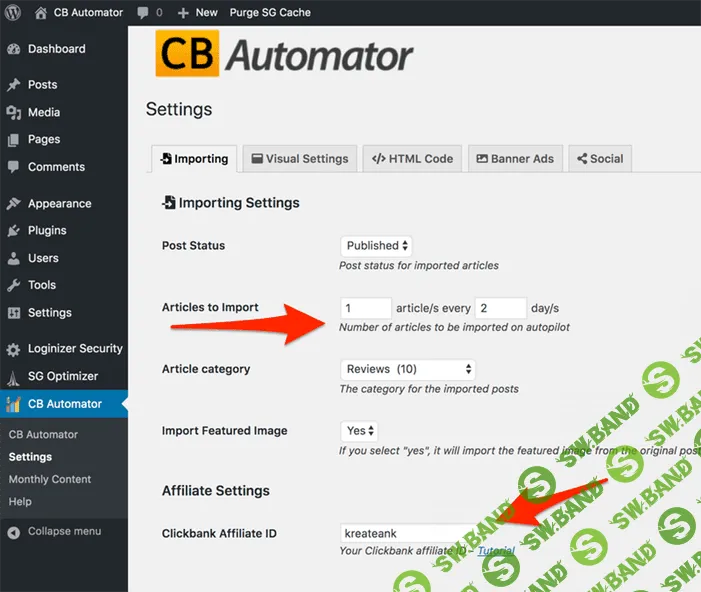701x592 pixels.
Task: Click the CB Automator logo
Action: tap(284, 55)
